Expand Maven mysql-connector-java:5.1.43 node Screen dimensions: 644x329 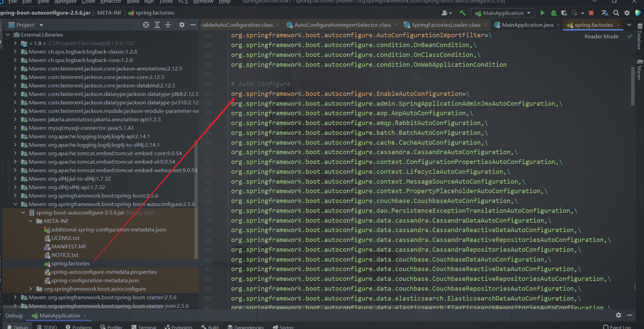[x=15, y=128]
